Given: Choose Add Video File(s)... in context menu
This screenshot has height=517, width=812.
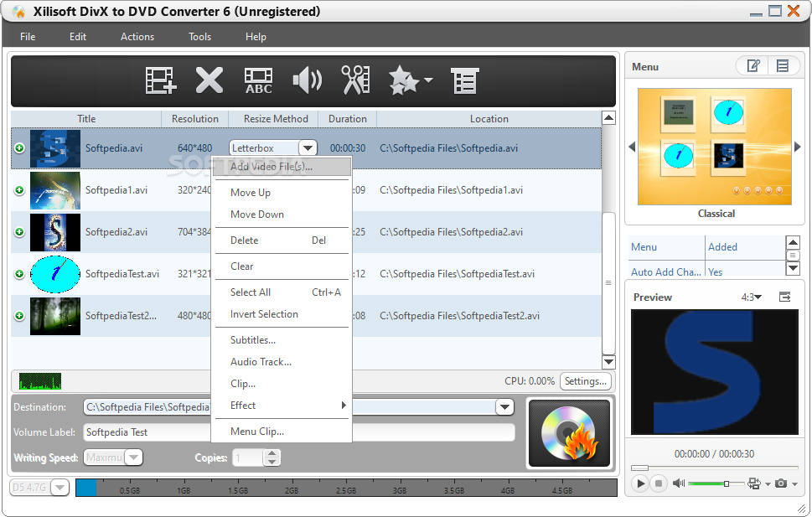Looking at the screenshot, I should click(282, 167).
